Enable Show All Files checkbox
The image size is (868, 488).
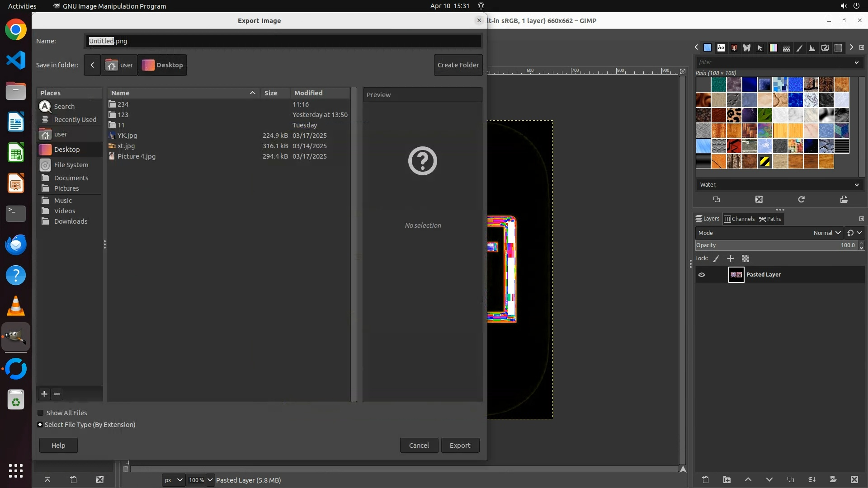(x=41, y=413)
